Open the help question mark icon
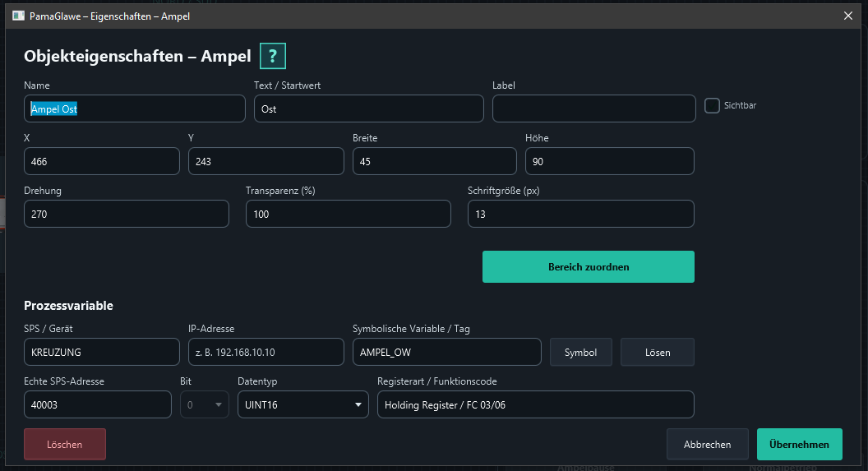Screen dimensions: 868x471 pyautogui.click(x=272, y=56)
